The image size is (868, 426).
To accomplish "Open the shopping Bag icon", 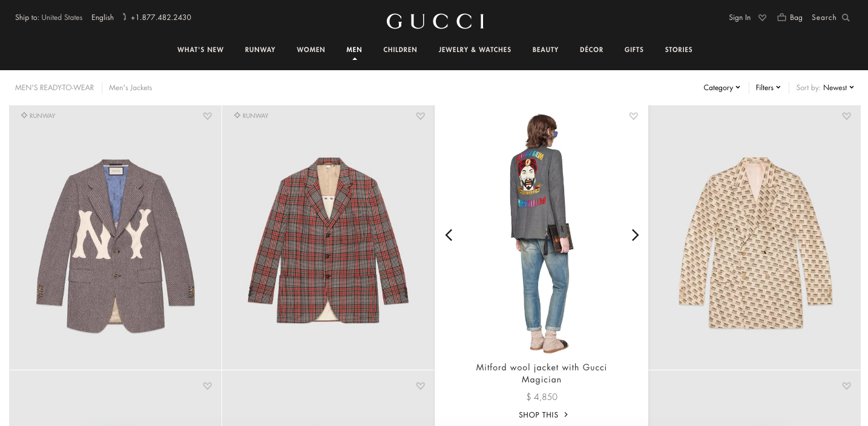I will coord(781,18).
